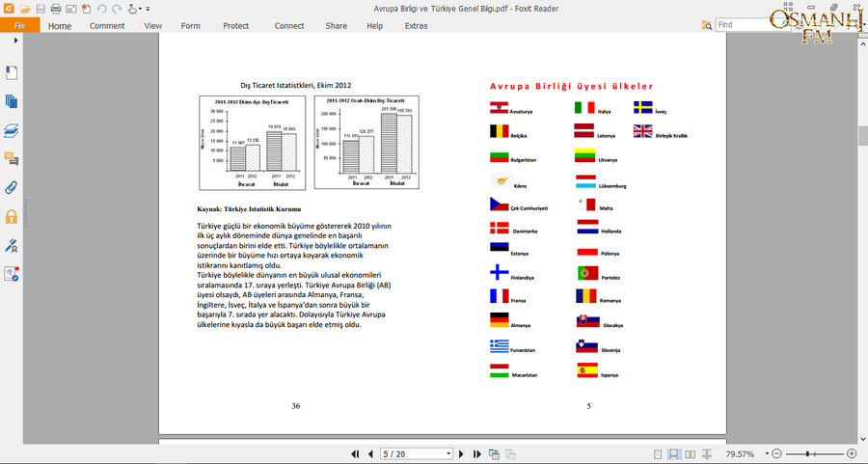Screen dimensions: 868x464
Task: Open the Layers panel icon
Action: 11,130
